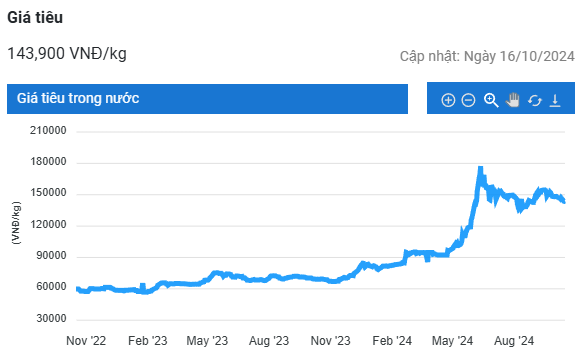Zoom out using the minus icon
The height and width of the screenshot is (361, 585).
click(x=468, y=100)
